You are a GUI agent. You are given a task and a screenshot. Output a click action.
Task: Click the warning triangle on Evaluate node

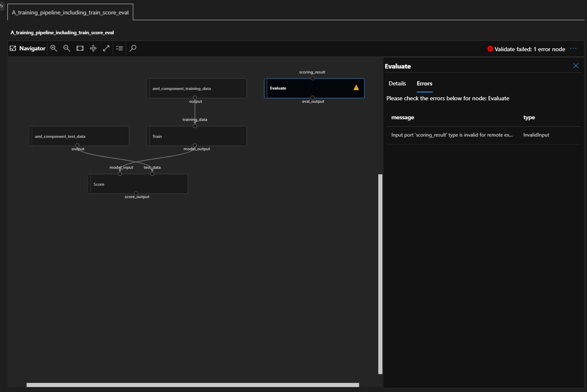pyautogui.click(x=356, y=87)
